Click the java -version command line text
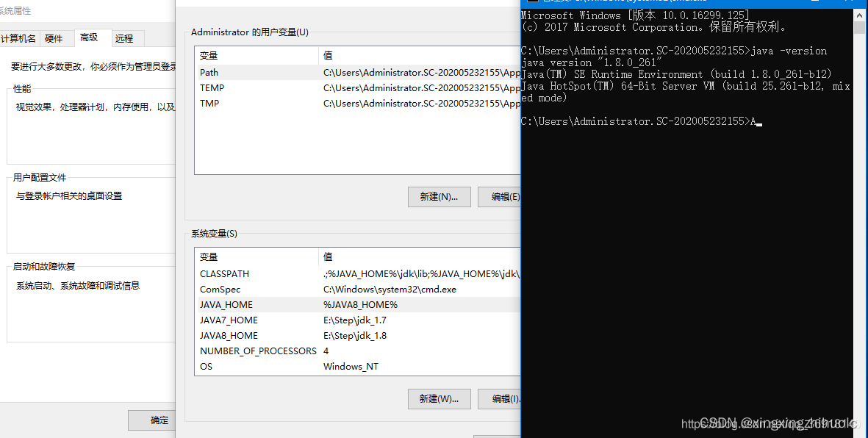The width and height of the screenshot is (868, 438). (789, 51)
